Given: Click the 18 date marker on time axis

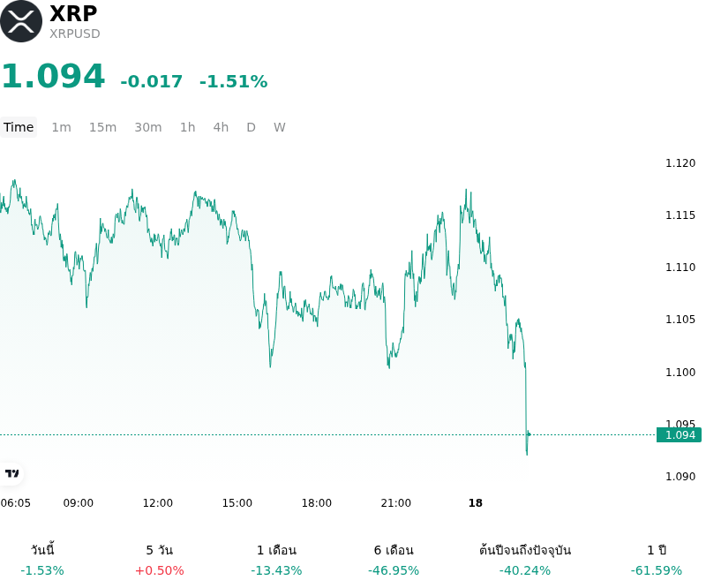Looking at the screenshot, I should (476, 503).
